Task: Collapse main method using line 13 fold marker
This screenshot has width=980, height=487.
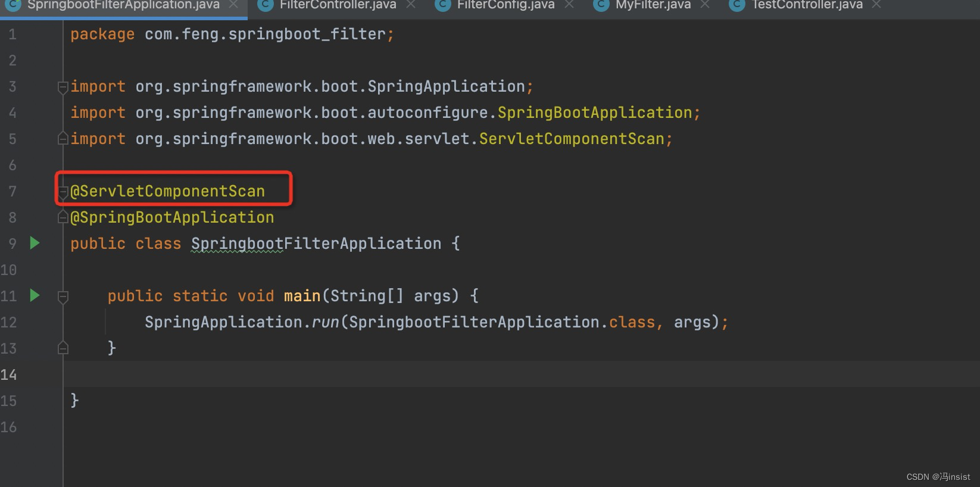Action: [x=63, y=348]
